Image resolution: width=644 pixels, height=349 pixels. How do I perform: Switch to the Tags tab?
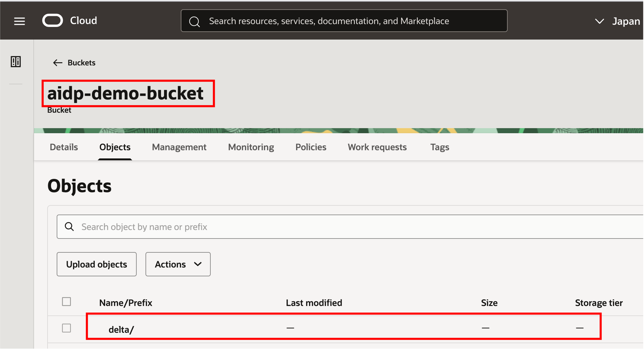(x=439, y=147)
